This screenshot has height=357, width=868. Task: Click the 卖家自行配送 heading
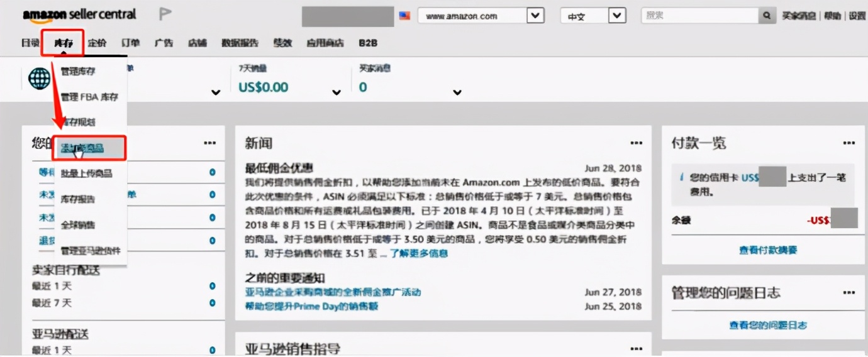66,270
